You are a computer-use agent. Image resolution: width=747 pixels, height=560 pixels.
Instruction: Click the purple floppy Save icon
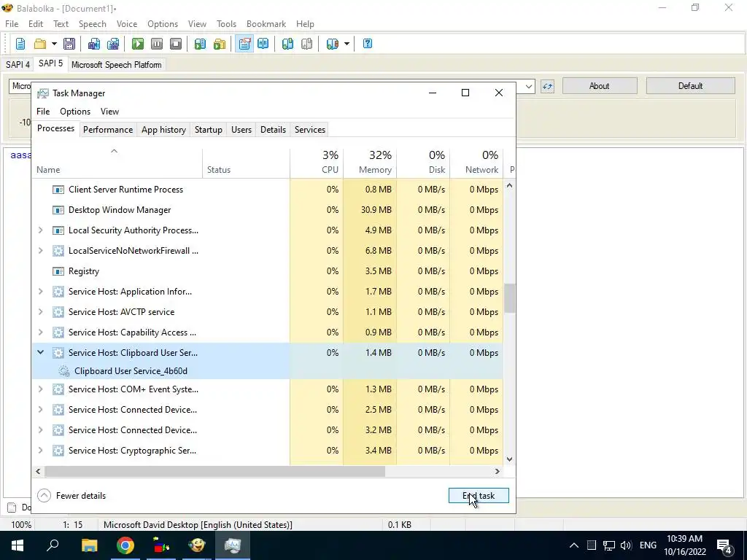pyautogui.click(x=69, y=44)
